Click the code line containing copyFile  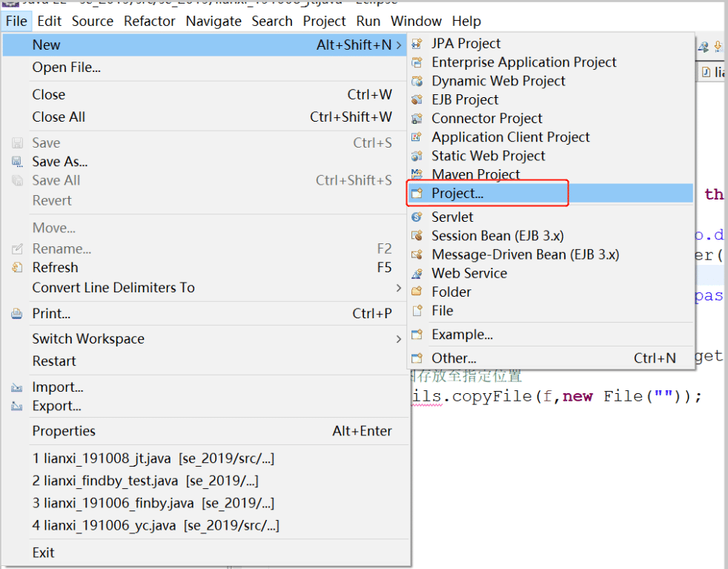click(x=556, y=396)
